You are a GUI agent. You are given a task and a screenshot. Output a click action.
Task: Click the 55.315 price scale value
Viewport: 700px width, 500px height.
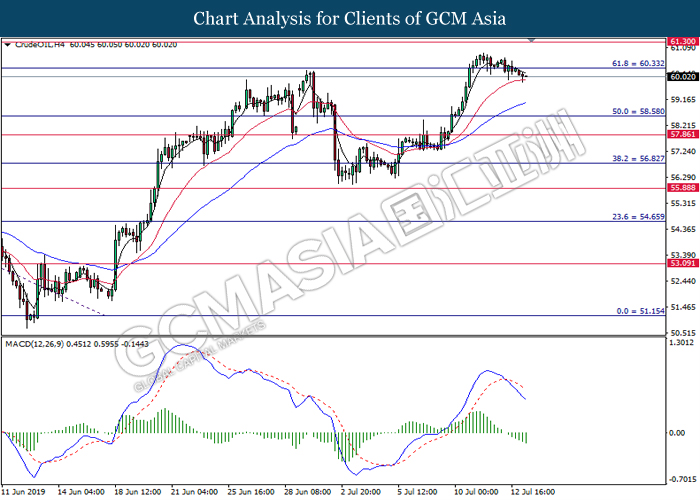(x=683, y=203)
